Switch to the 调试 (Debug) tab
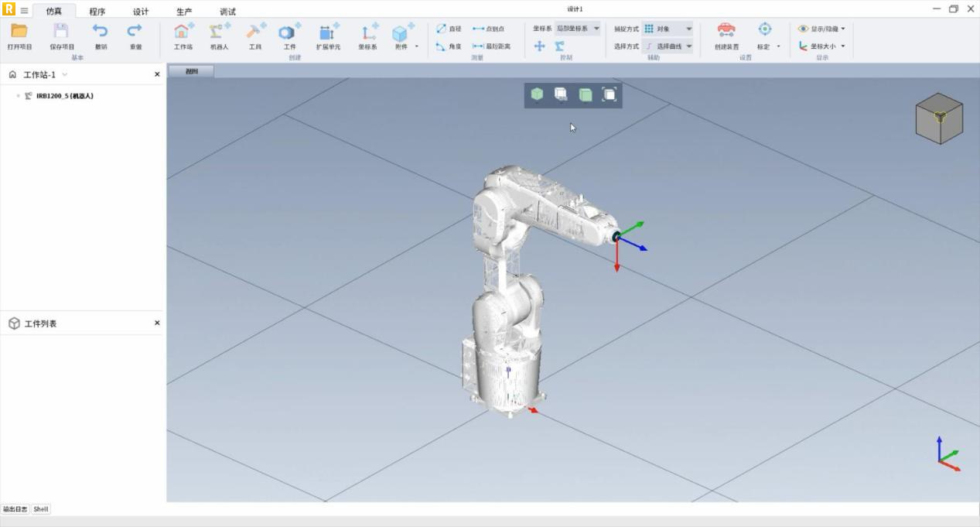The image size is (980, 527). click(x=227, y=12)
